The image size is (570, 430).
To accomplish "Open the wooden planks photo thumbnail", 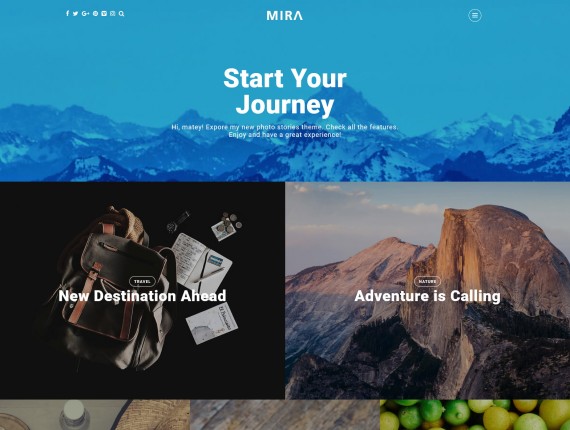I will pyautogui.click(x=285, y=415).
